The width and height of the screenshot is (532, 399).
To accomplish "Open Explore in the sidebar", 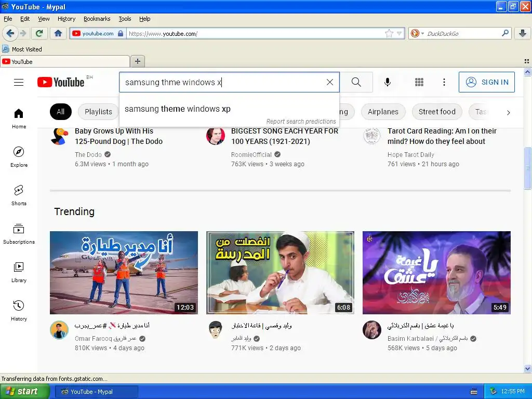I will pyautogui.click(x=19, y=157).
